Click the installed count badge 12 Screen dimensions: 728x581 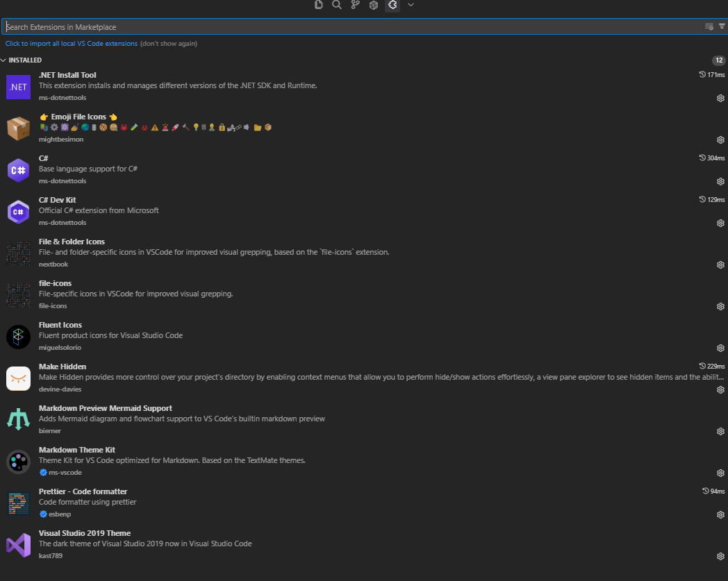pyautogui.click(x=719, y=60)
